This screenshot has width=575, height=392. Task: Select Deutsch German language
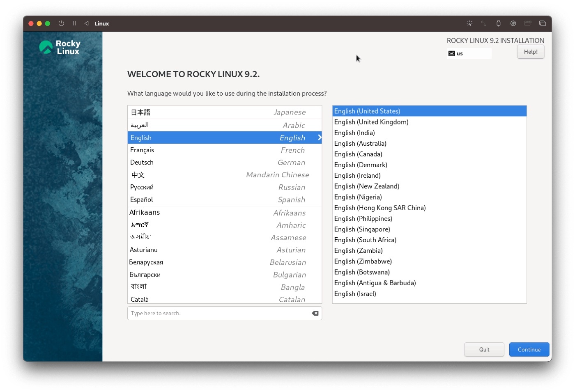click(225, 162)
